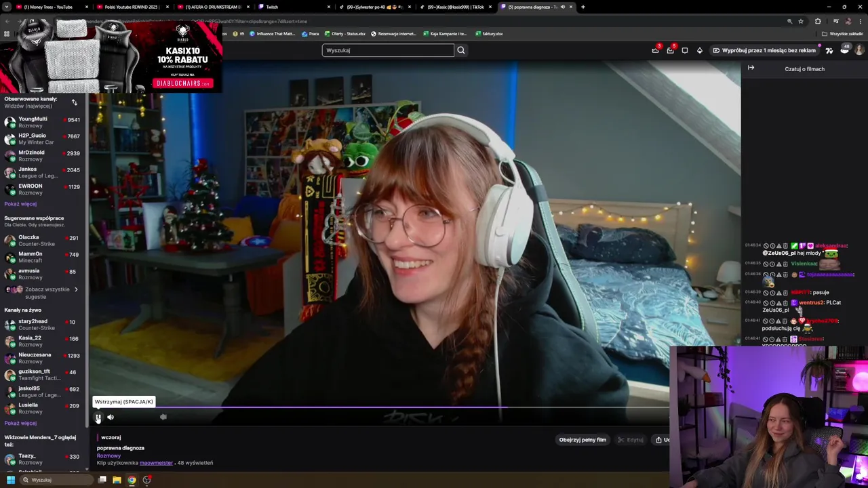This screenshot has width=868, height=488.
Task: Open Task View on the taskbar
Action: pyautogui.click(x=102, y=480)
